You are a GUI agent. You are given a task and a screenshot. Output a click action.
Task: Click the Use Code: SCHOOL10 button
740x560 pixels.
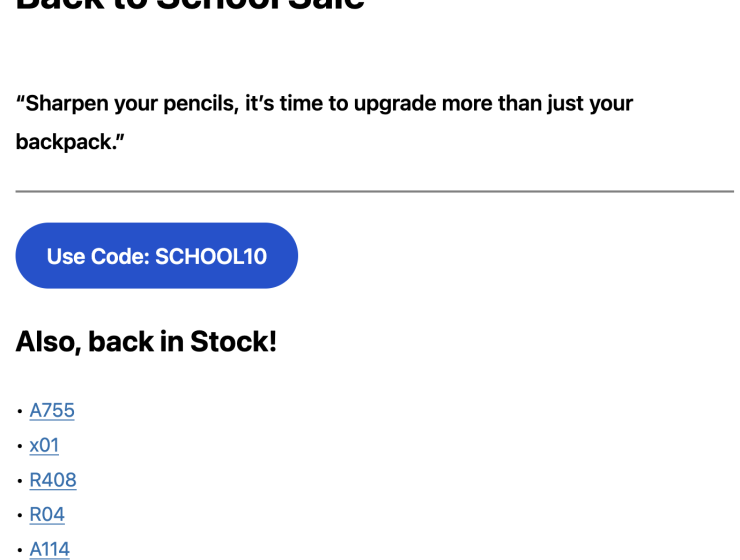[x=157, y=256]
